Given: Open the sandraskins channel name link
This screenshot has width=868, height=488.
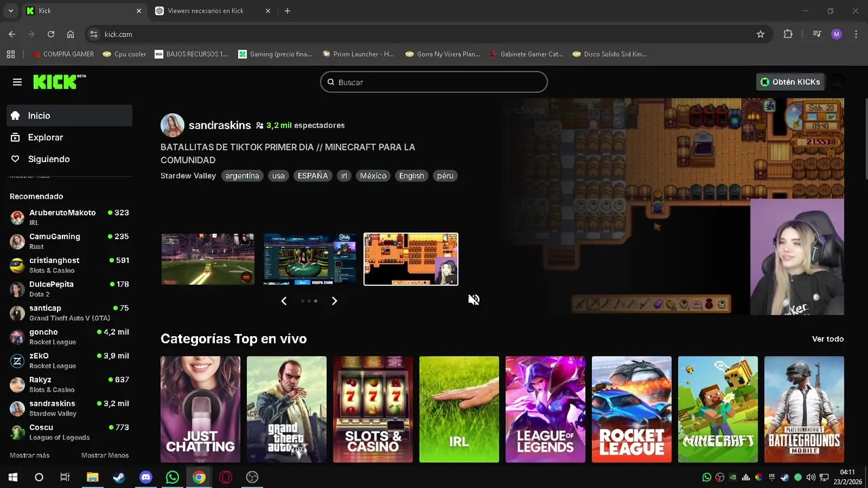Looking at the screenshot, I should point(220,125).
